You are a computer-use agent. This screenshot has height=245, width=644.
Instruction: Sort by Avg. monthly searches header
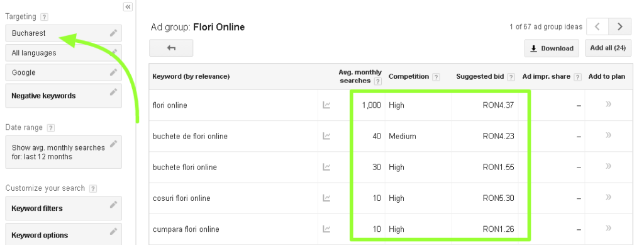[360, 76]
